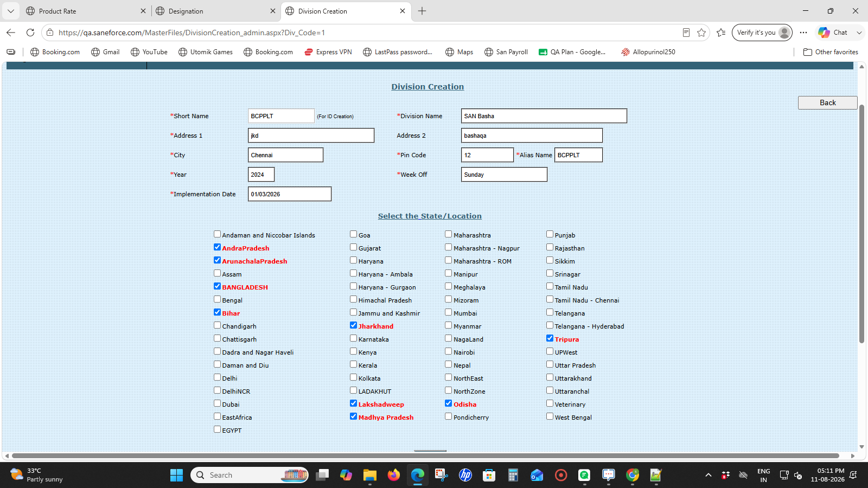Open LastPass password bookmark
The width and height of the screenshot is (868, 488).
(x=398, y=52)
